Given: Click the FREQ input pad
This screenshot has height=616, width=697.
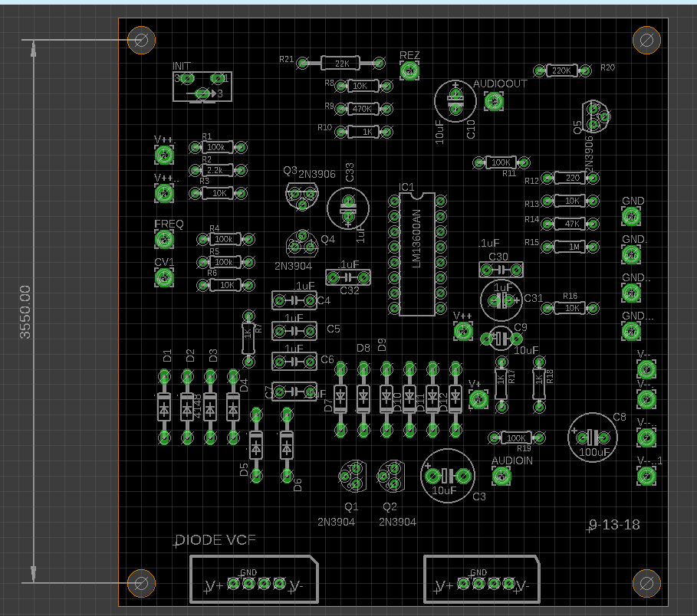Looking at the screenshot, I should coord(164,240).
